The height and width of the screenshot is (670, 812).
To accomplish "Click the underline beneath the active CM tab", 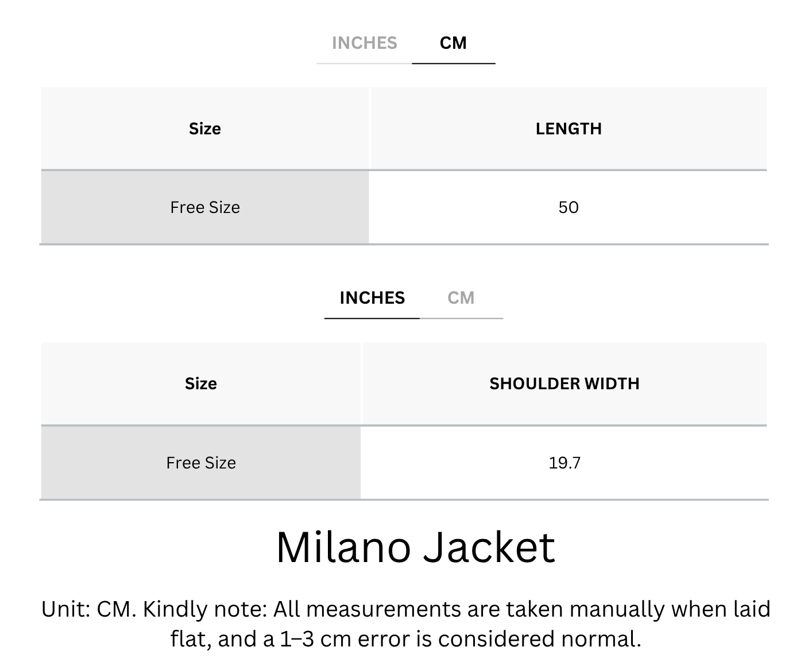I will [x=454, y=63].
